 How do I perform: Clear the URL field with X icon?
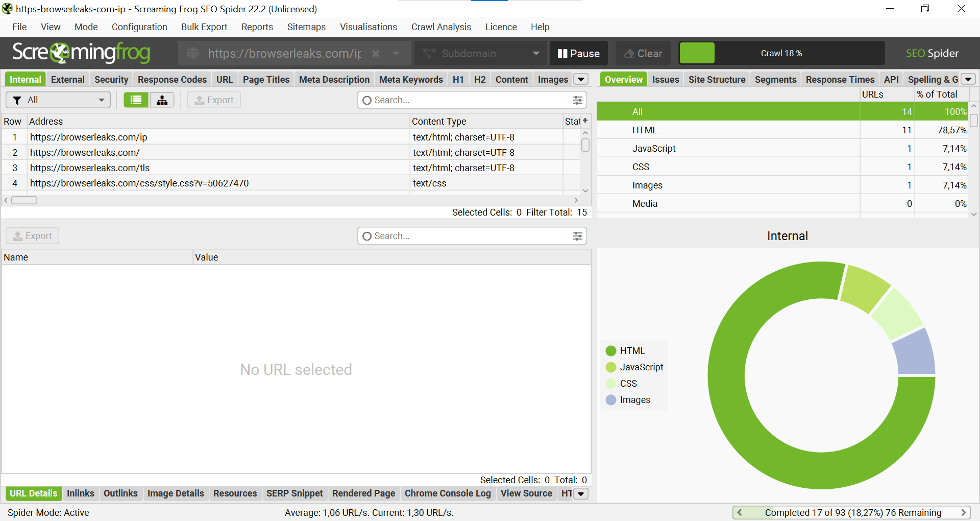click(376, 54)
